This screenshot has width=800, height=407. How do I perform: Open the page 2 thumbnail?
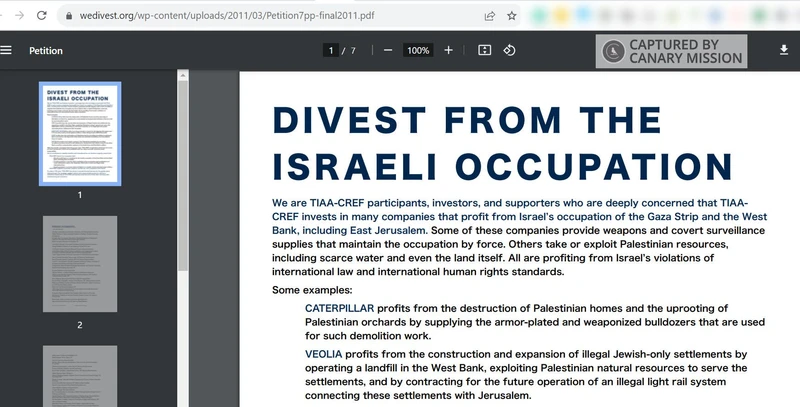[80, 264]
